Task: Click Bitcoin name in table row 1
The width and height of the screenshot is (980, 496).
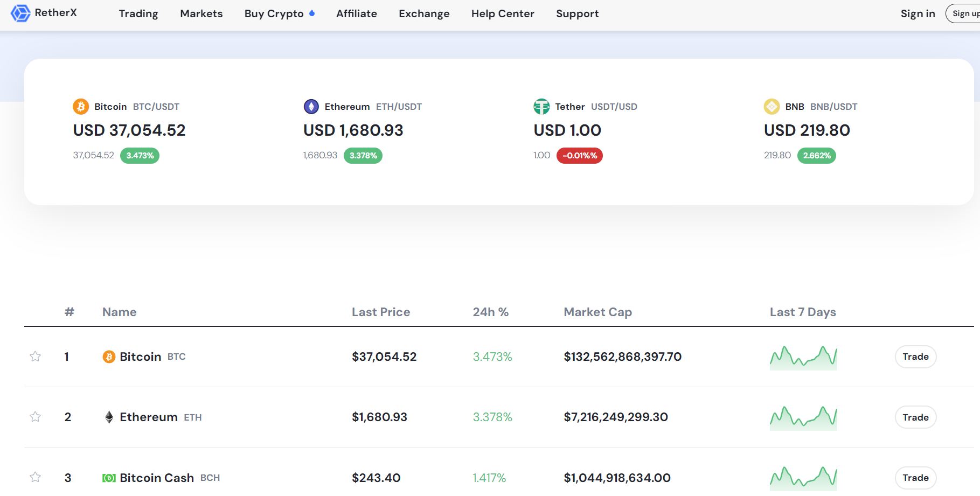Action: point(141,357)
